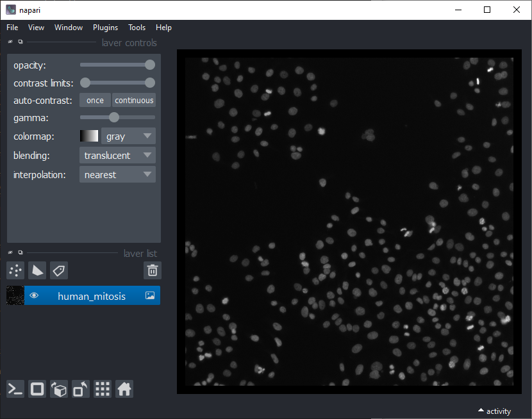The width and height of the screenshot is (532, 419).
Task: Create a new labels layer
Action: tap(59, 270)
